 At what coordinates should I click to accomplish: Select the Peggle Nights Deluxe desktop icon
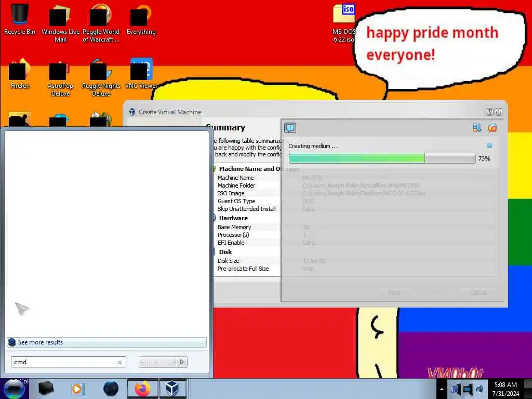101,77
